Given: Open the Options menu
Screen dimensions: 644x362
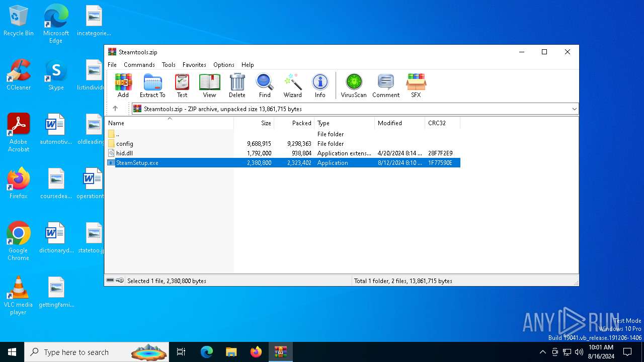Looking at the screenshot, I should (224, 65).
